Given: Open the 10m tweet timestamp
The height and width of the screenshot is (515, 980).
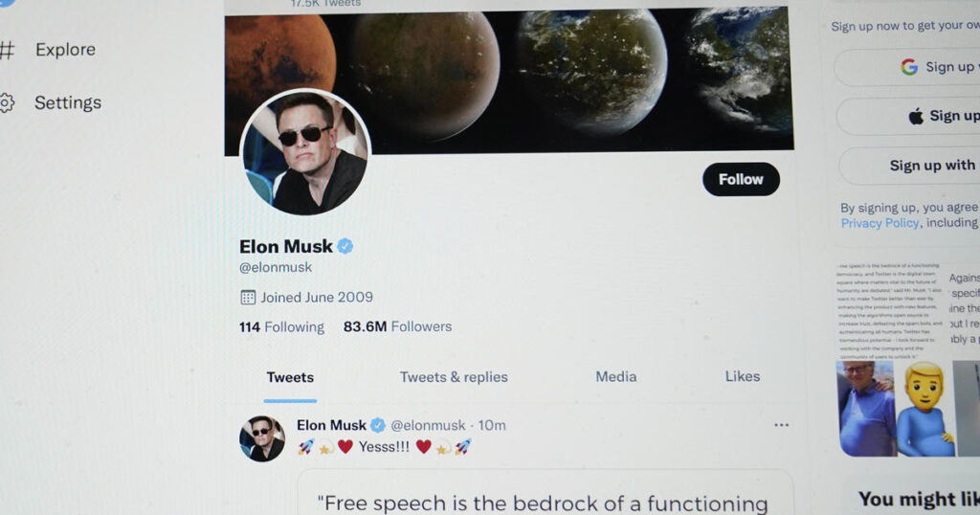Looking at the screenshot, I should (x=492, y=426).
